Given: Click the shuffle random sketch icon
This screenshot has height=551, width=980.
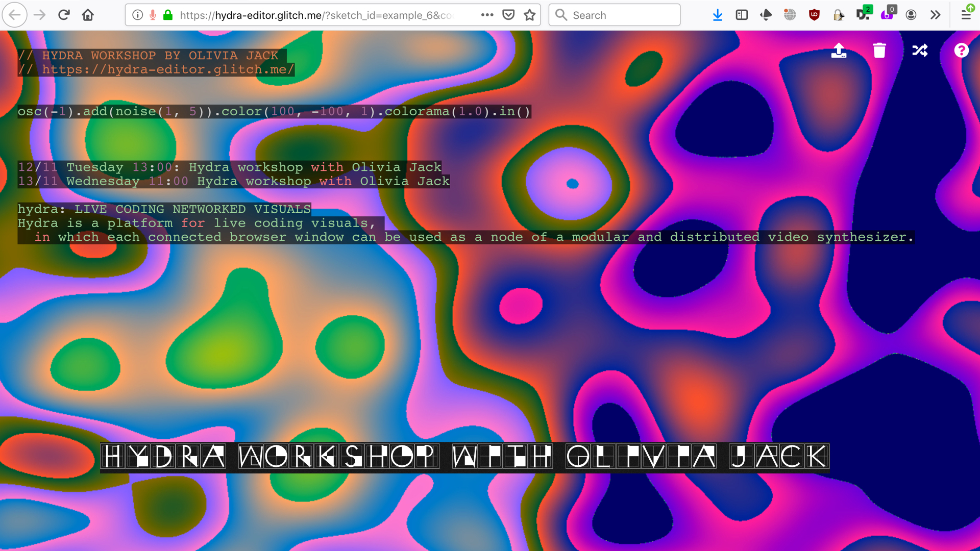Looking at the screenshot, I should coord(920,51).
